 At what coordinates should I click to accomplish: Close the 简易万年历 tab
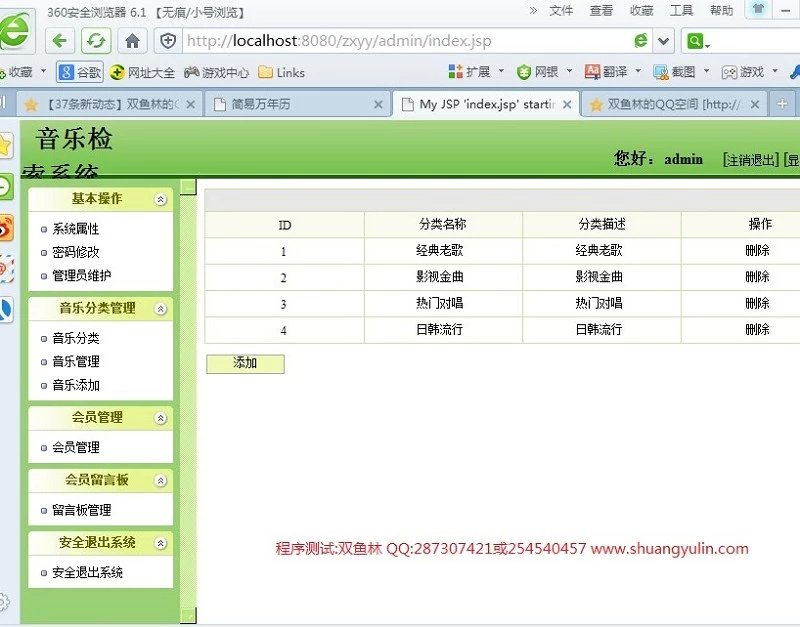coord(378,105)
